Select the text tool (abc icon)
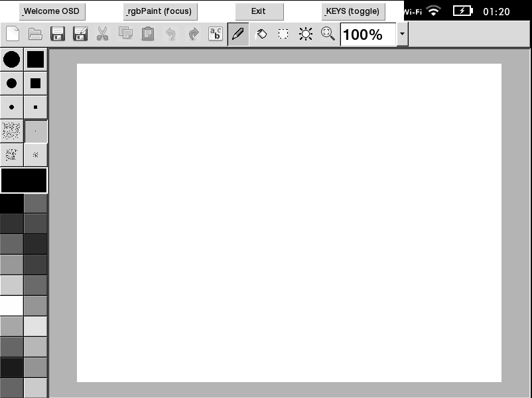Image resolution: width=532 pixels, height=398 pixels. (216, 34)
